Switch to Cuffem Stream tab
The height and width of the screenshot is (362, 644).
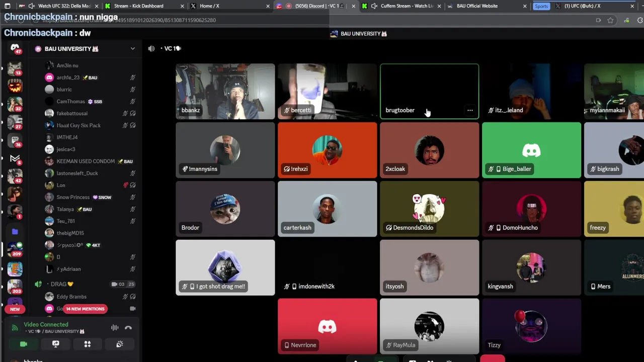point(401,6)
